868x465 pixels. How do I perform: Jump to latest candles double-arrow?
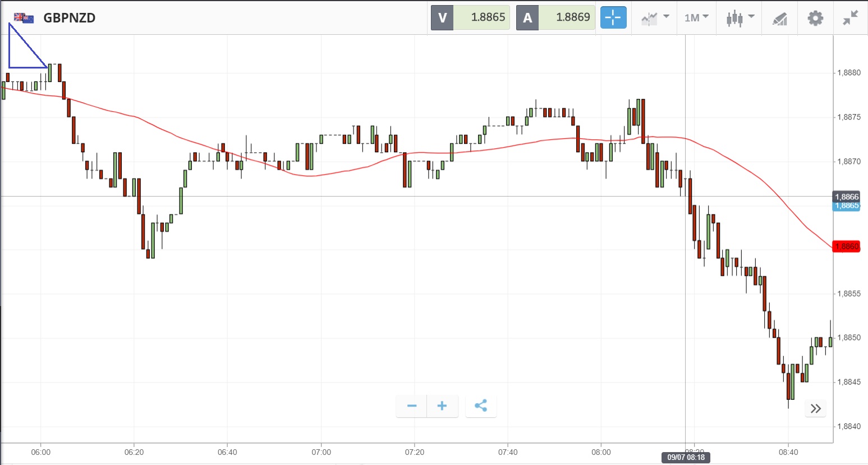click(x=816, y=408)
